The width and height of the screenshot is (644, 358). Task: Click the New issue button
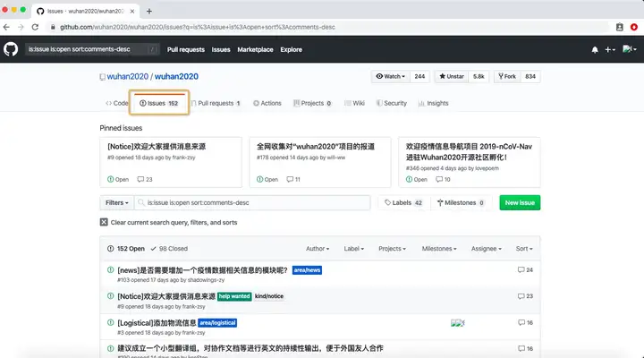click(520, 202)
